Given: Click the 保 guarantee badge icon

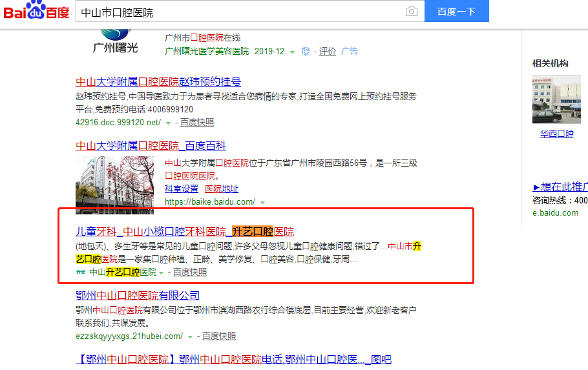Looking at the screenshot, I should point(306,52).
